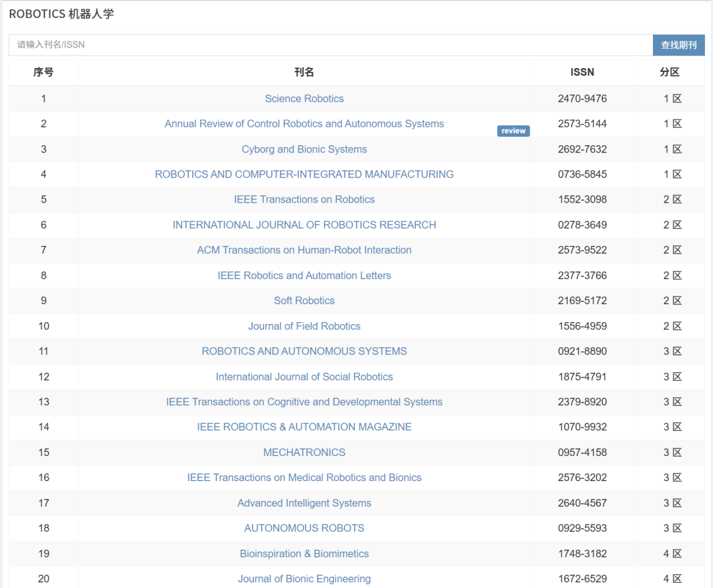Select ISSN 2573-5144 cell
The height and width of the screenshot is (588, 713).
click(x=582, y=123)
